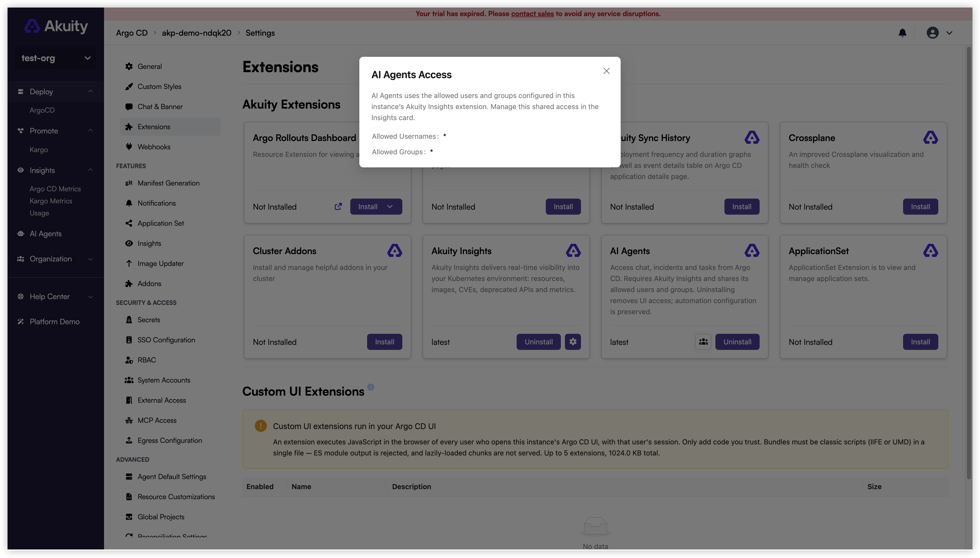Screen dimensions: 980x558
Task: Open System Accounts settings
Action: click(x=170, y=380)
